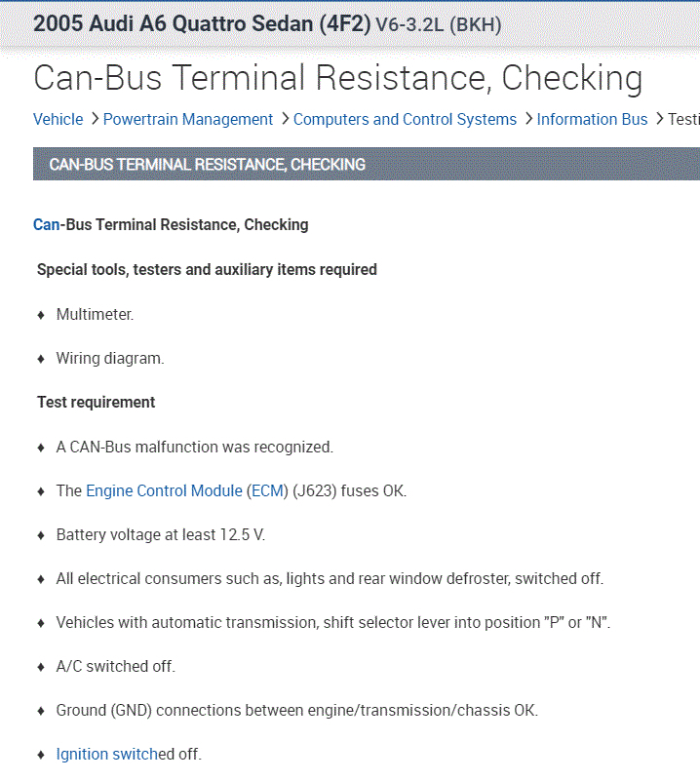Click the large Can-Bus Terminal Resistance page heading
The height and width of the screenshot is (781, 700).
(x=337, y=78)
